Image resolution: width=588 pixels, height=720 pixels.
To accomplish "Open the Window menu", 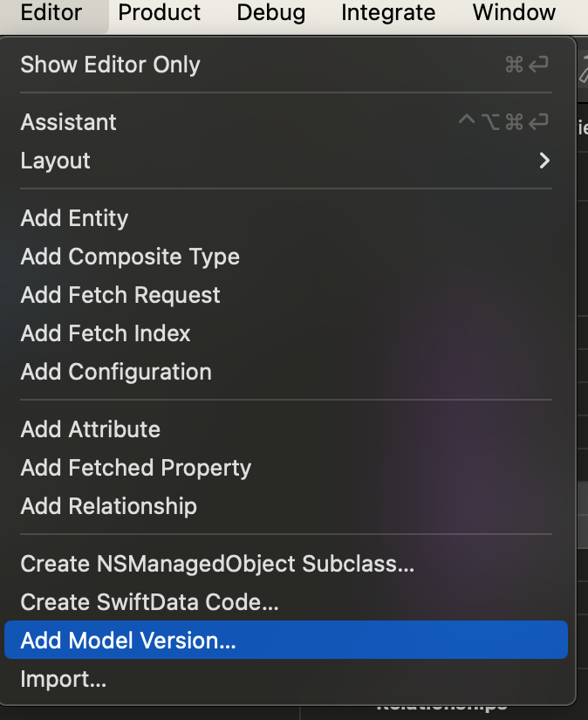I will (514, 13).
